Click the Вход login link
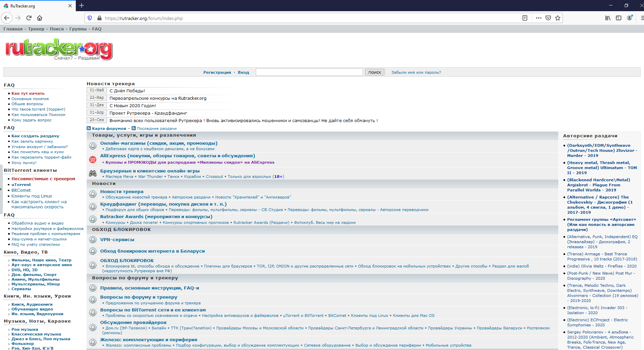Viewport: 644px width, 350px height. (x=243, y=72)
